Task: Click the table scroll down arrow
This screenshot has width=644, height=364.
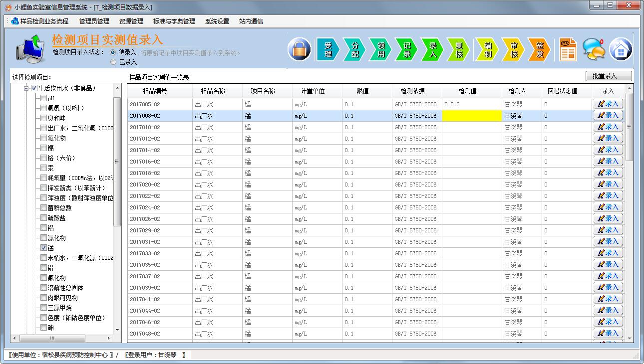Action: (x=629, y=338)
